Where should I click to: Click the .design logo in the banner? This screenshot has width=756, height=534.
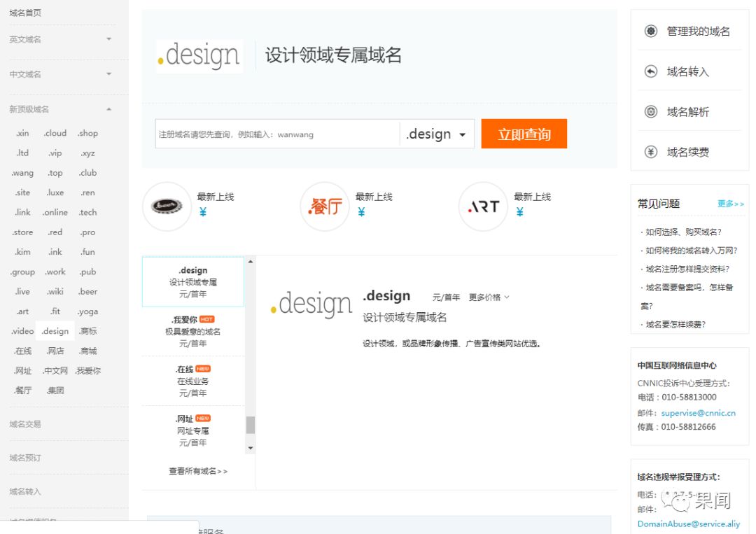(199, 56)
